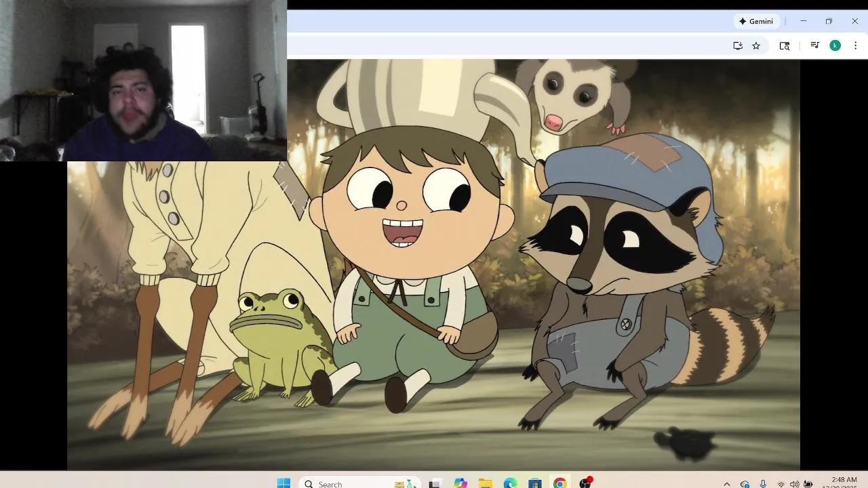Click the webcam video overlay
The height and width of the screenshot is (488, 868).
143,80
